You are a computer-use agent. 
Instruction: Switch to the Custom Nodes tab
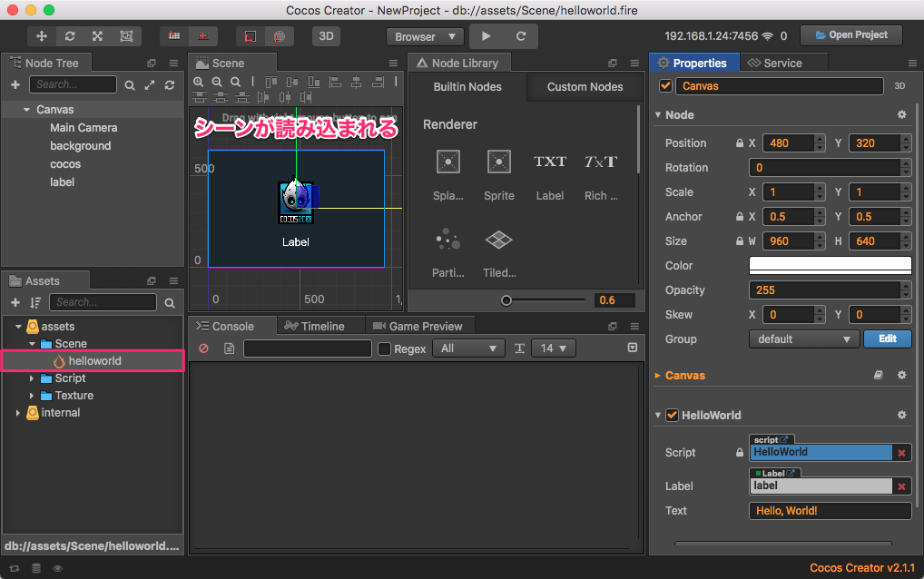[x=585, y=86]
